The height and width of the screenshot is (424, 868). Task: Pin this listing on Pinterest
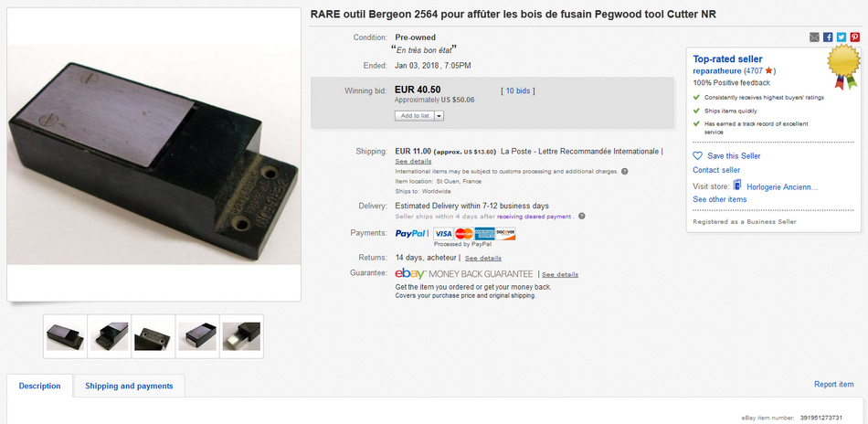pyautogui.click(x=855, y=37)
